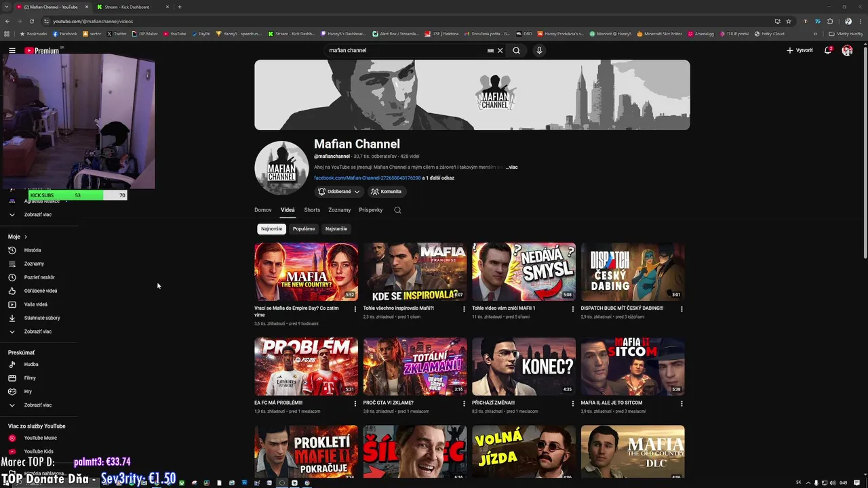Open a new browser tab with plus
Image resolution: width=868 pixels, height=488 pixels.
click(x=180, y=7)
